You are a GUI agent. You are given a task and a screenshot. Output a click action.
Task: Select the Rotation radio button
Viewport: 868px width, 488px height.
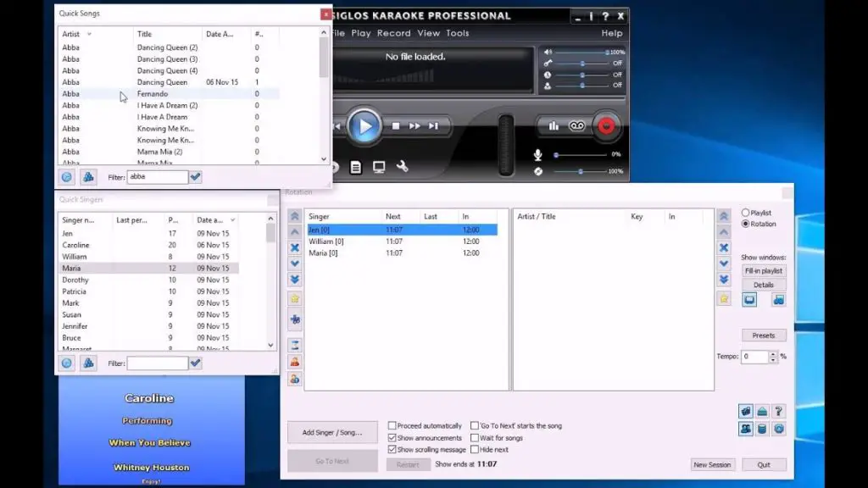[x=746, y=224]
